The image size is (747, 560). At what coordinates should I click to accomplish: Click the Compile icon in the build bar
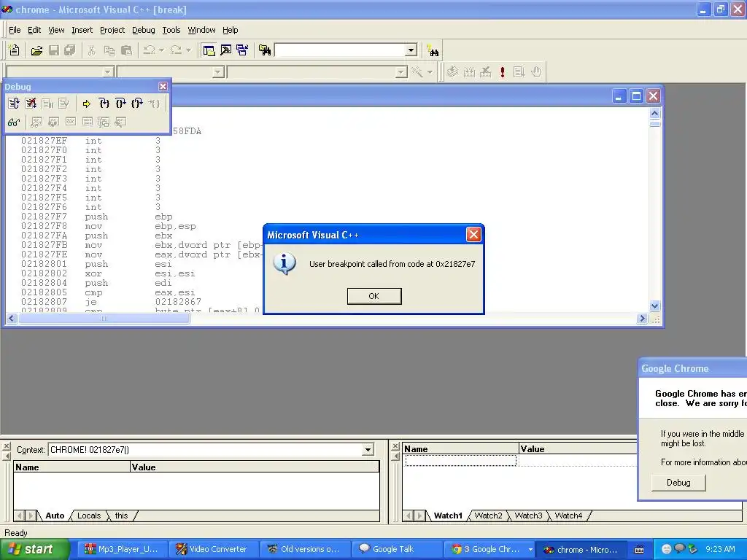[x=452, y=72]
